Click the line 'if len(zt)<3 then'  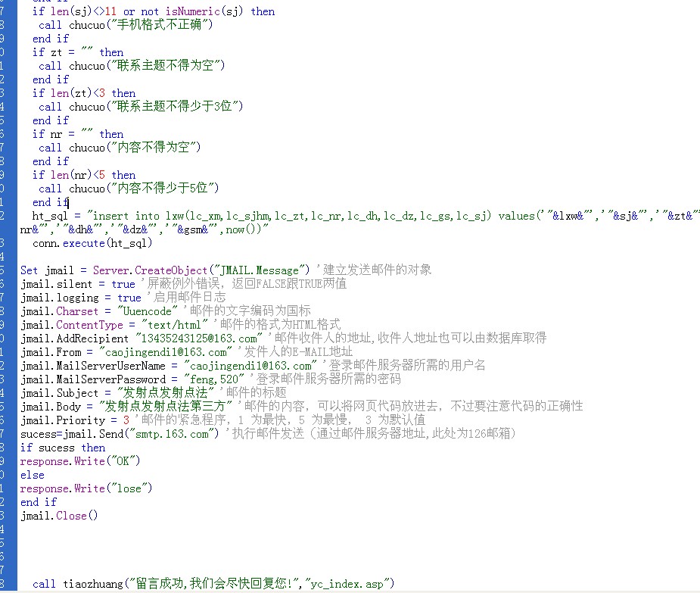84,93
